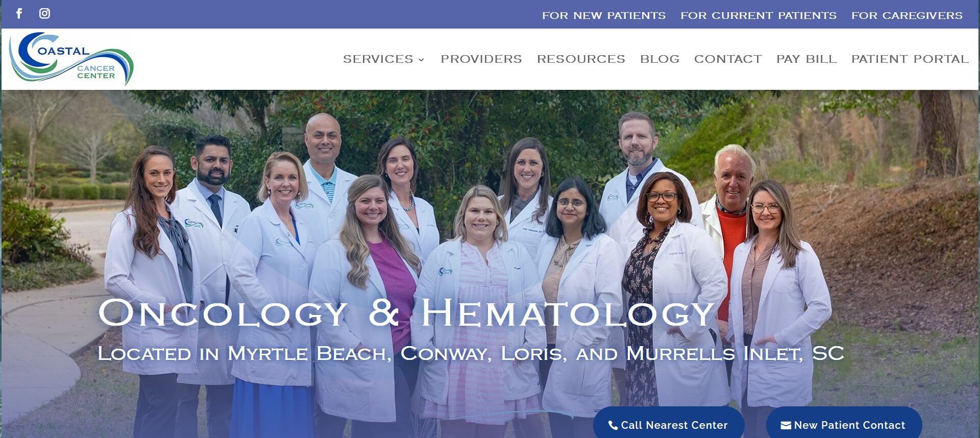980x438 pixels.
Task: Click the Coastal Cancer Center logo
Action: tap(71, 59)
